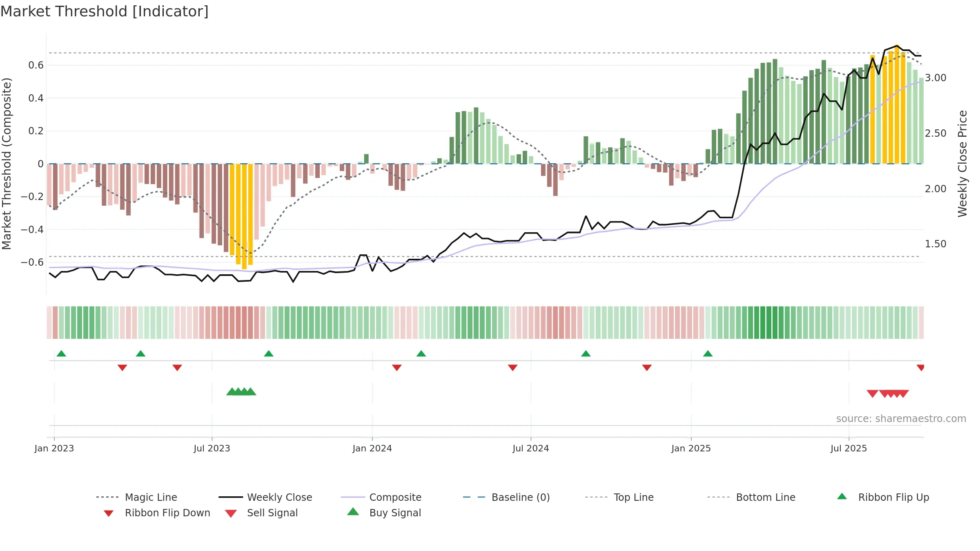Click the Jul 2023 x-axis label
Viewport: 980px width, 551px height.
click(x=212, y=448)
